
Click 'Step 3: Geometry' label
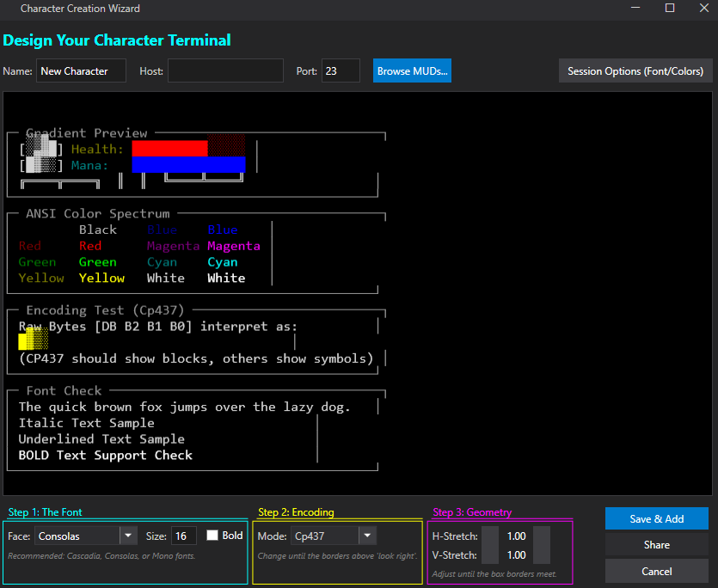(x=472, y=512)
